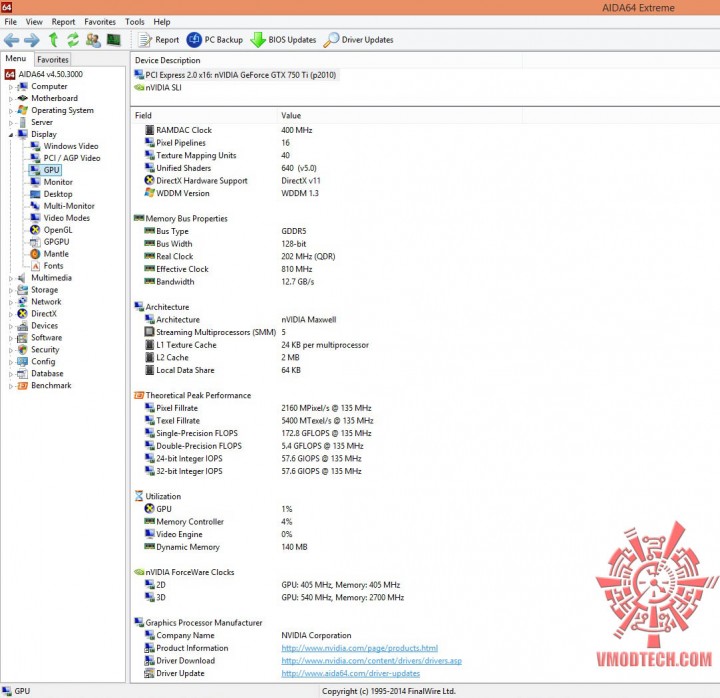720x698 pixels.
Task: Open the Tools menu
Action: [x=135, y=22]
